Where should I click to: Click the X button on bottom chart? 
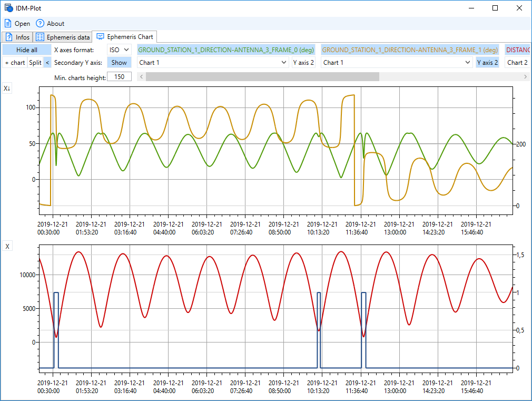[7, 247]
